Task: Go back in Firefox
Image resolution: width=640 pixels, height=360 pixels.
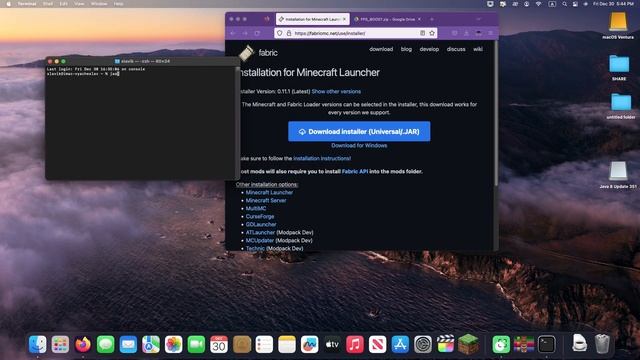Action: click(x=233, y=33)
